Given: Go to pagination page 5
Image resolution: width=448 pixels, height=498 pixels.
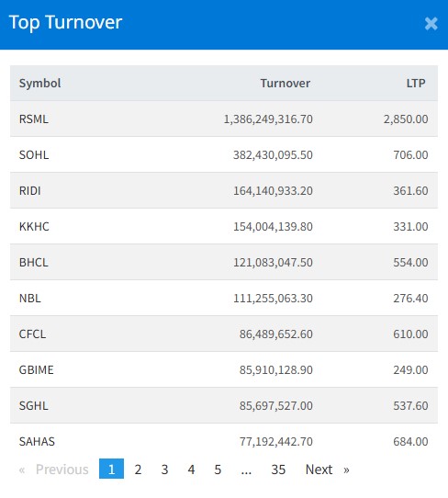Looking at the screenshot, I should point(218,470).
